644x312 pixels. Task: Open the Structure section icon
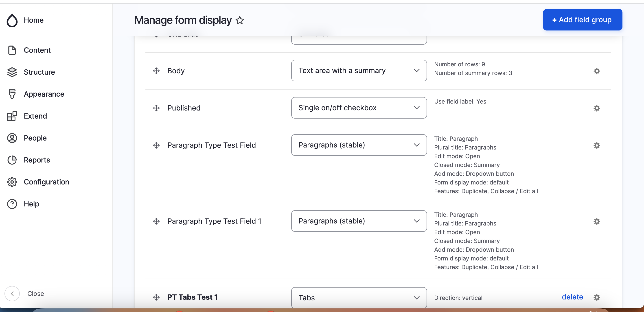12,72
